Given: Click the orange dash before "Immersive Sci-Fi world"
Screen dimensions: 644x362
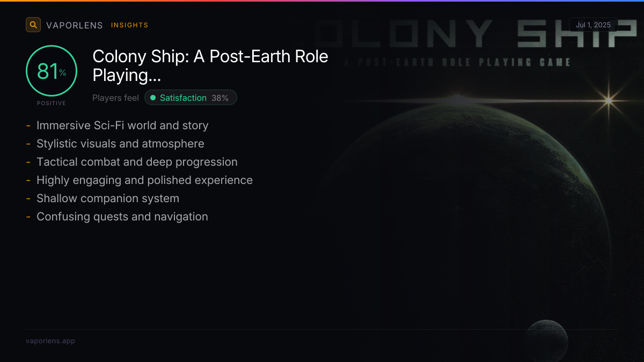Looking at the screenshot, I should tap(28, 125).
